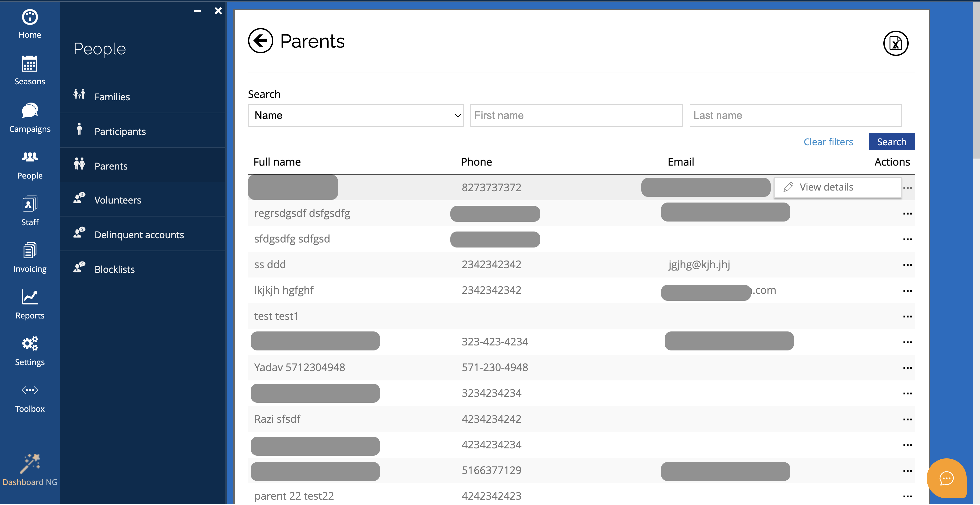Click the Home dashboard icon
980x505 pixels.
(x=30, y=17)
